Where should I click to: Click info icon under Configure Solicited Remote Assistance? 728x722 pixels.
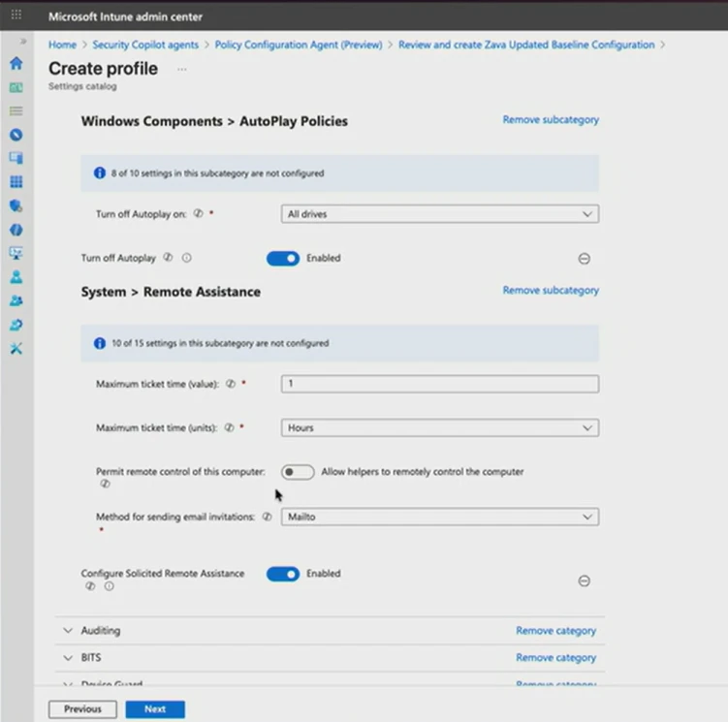(x=110, y=586)
